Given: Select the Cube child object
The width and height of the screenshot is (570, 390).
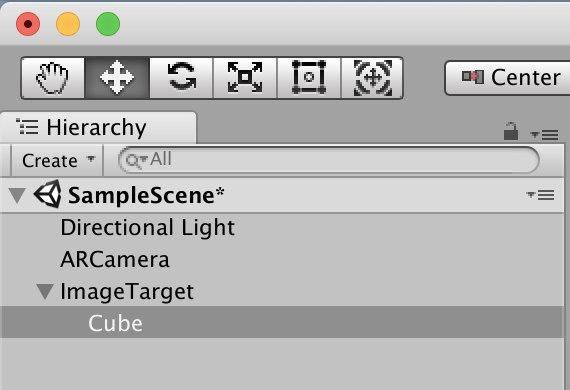Looking at the screenshot, I should [x=116, y=323].
